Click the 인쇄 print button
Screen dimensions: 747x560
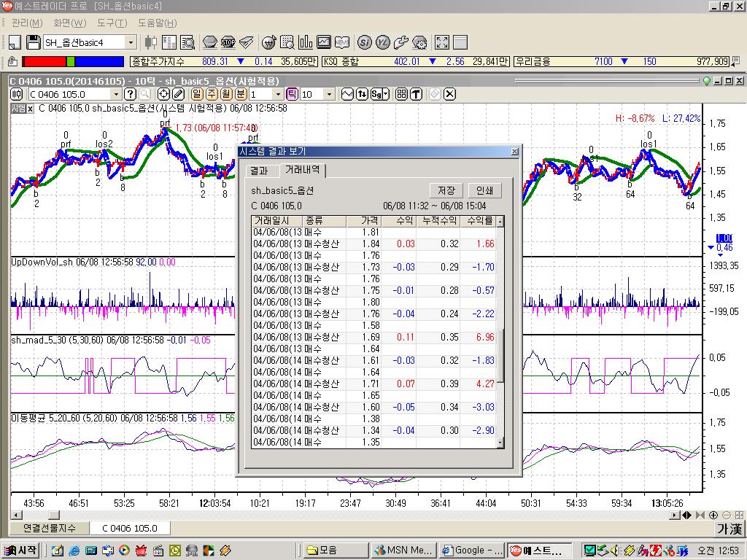point(484,190)
